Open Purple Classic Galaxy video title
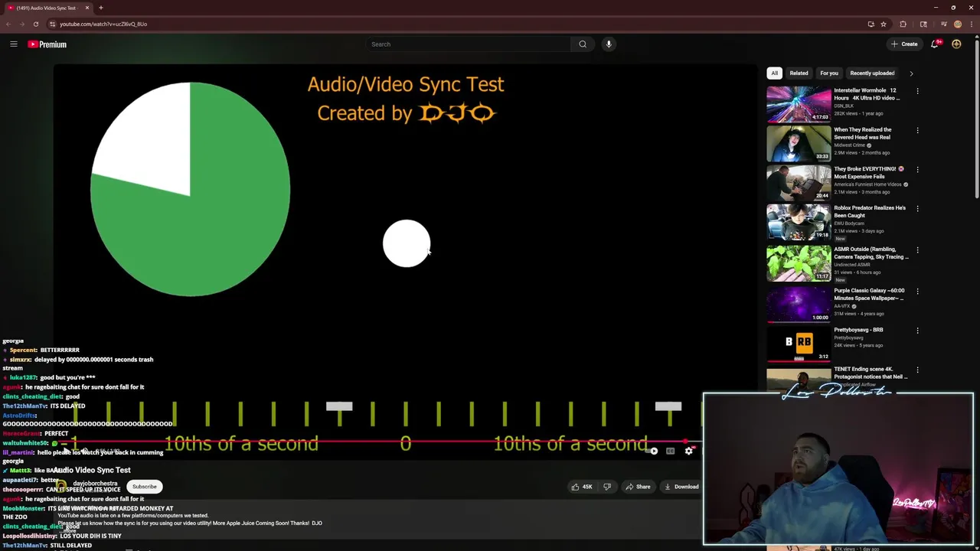Image resolution: width=980 pixels, height=551 pixels. (x=869, y=294)
